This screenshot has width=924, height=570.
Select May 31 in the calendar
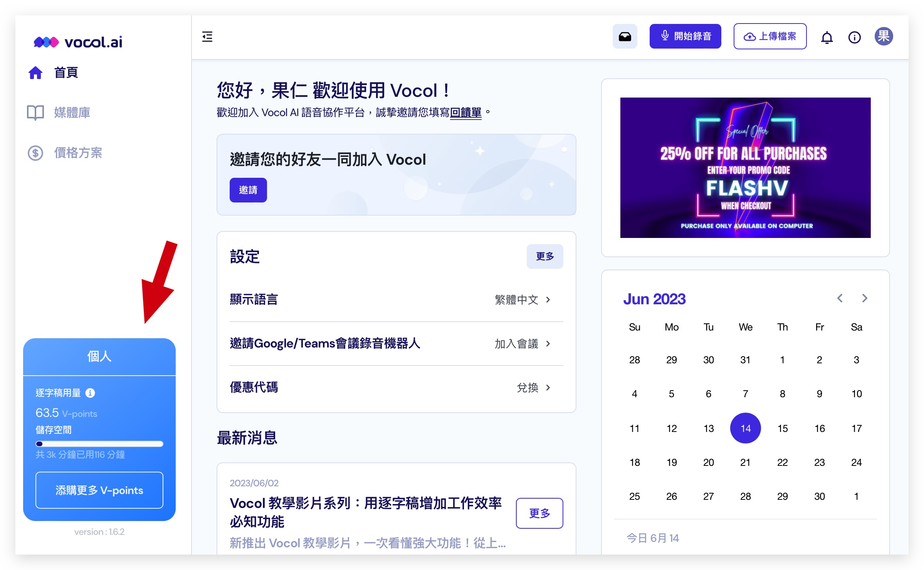pyautogui.click(x=745, y=360)
